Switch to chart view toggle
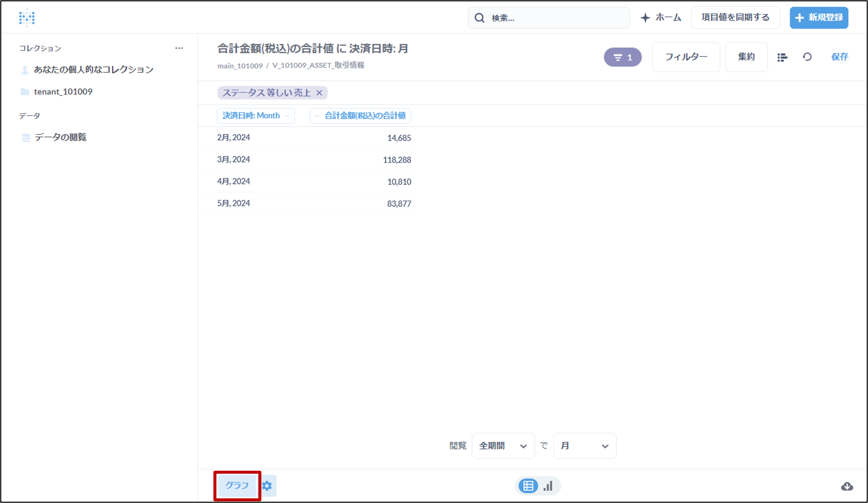 [548, 486]
